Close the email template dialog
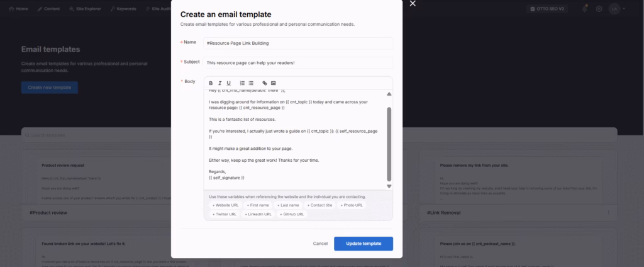 pyautogui.click(x=413, y=4)
